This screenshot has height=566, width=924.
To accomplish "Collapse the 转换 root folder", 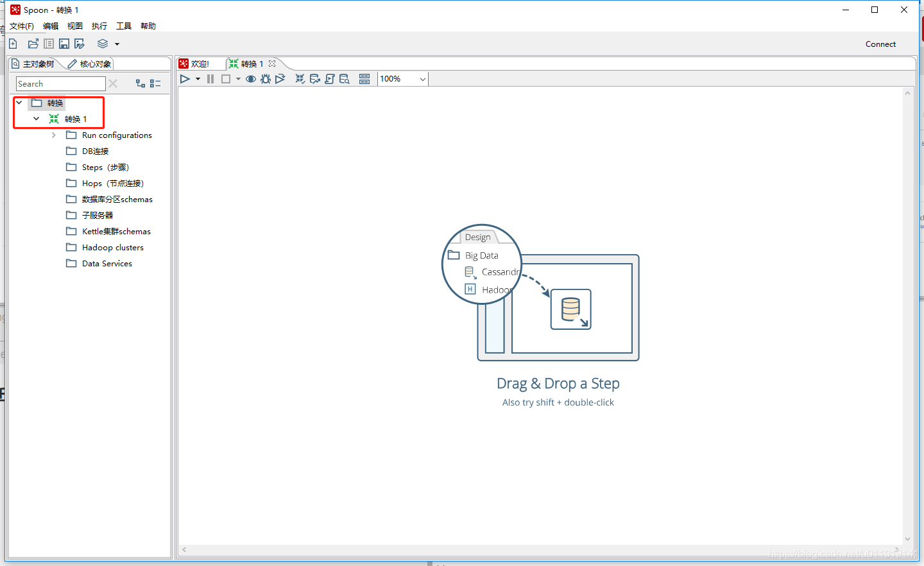I will tap(19, 103).
